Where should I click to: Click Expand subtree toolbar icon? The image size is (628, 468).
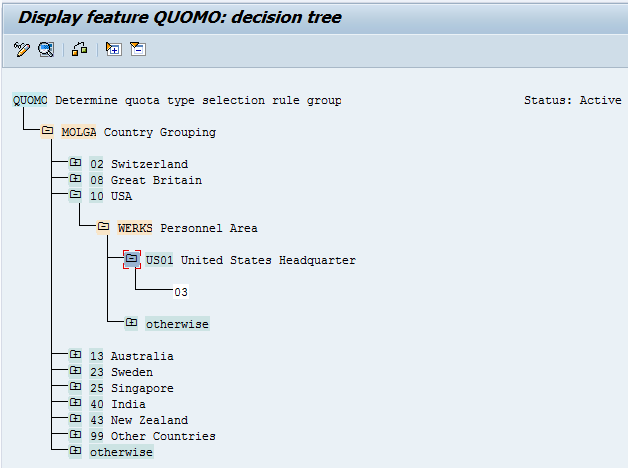click(x=113, y=49)
